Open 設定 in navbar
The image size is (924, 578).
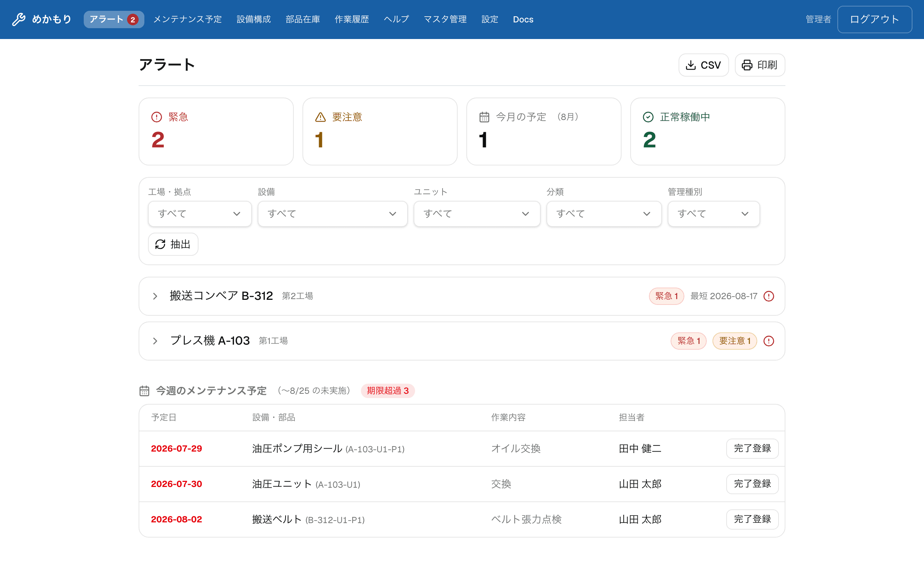point(490,20)
